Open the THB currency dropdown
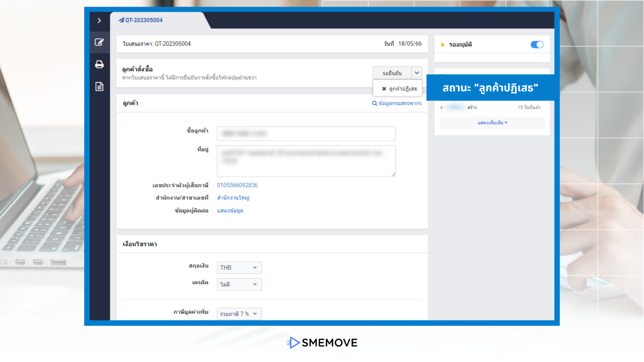 (x=239, y=267)
